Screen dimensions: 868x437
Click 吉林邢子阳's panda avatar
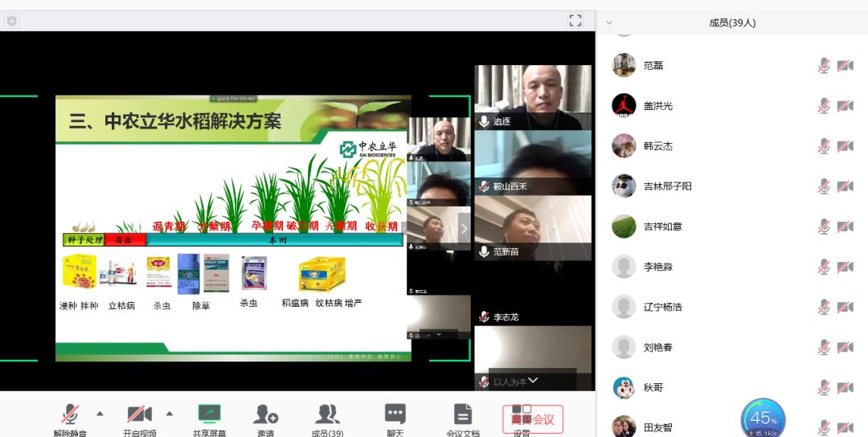tap(624, 186)
